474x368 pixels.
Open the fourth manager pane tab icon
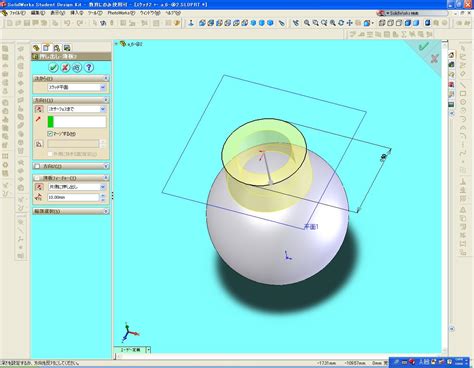coord(67,48)
